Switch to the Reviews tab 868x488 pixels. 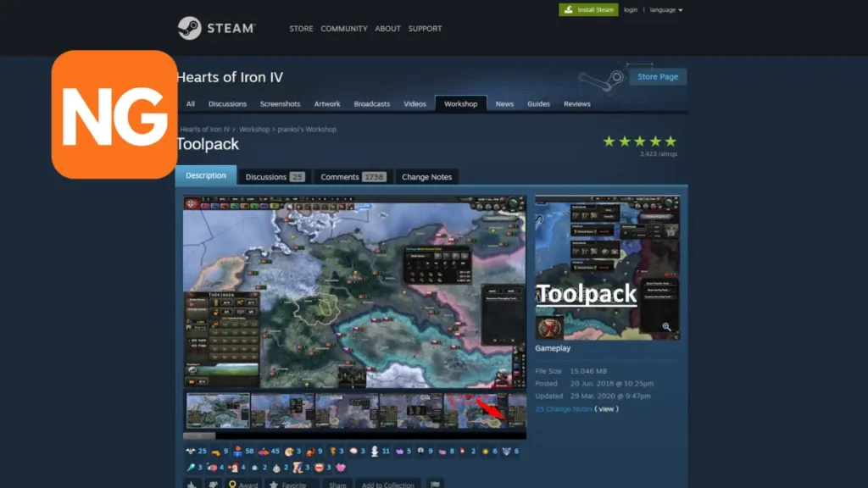(x=576, y=104)
